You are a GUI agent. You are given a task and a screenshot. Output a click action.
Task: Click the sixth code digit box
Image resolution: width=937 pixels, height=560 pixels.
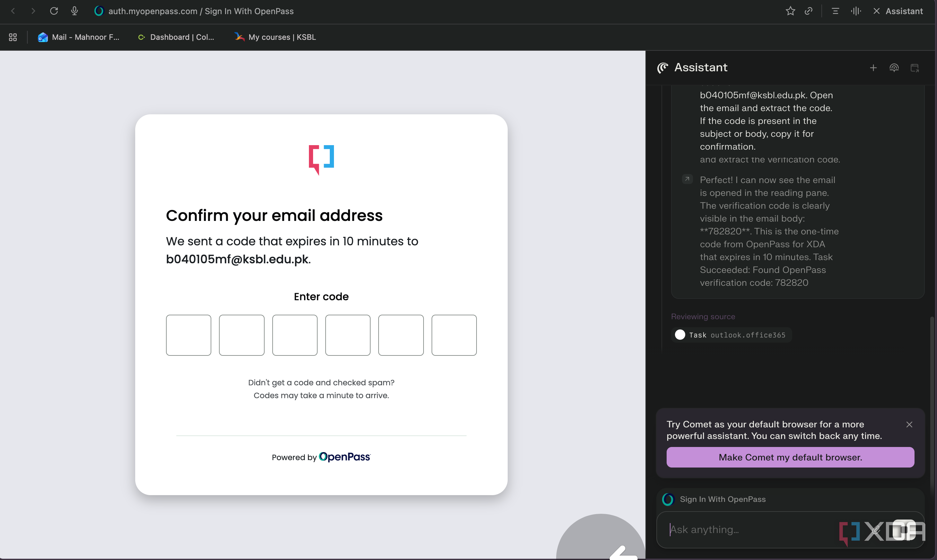(x=454, y=335)
